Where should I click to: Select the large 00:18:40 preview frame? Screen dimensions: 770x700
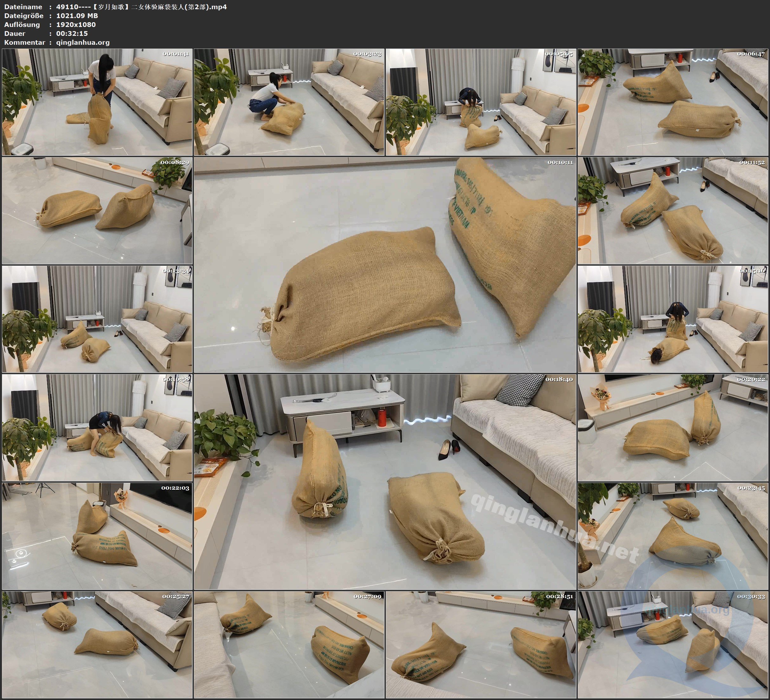tap(385, 482)
